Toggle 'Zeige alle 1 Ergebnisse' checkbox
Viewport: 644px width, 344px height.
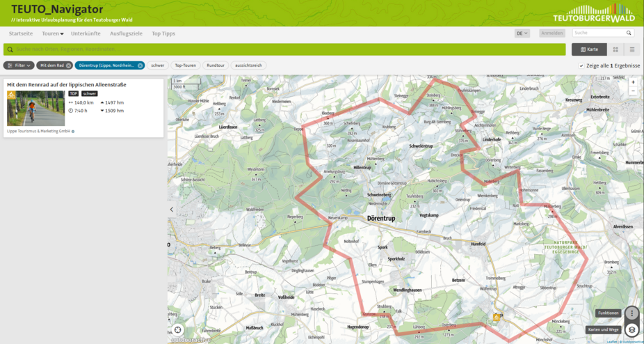[581, 65]
